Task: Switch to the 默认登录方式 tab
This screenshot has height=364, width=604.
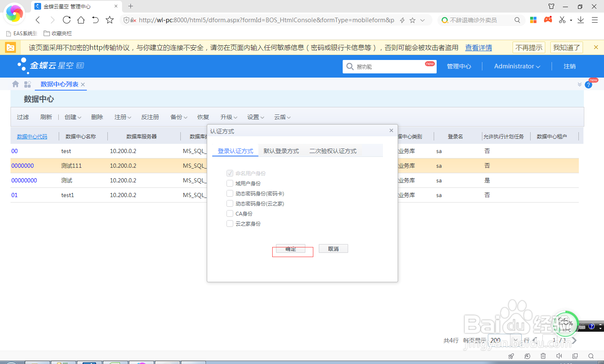Action: click(x=281, y=150)
